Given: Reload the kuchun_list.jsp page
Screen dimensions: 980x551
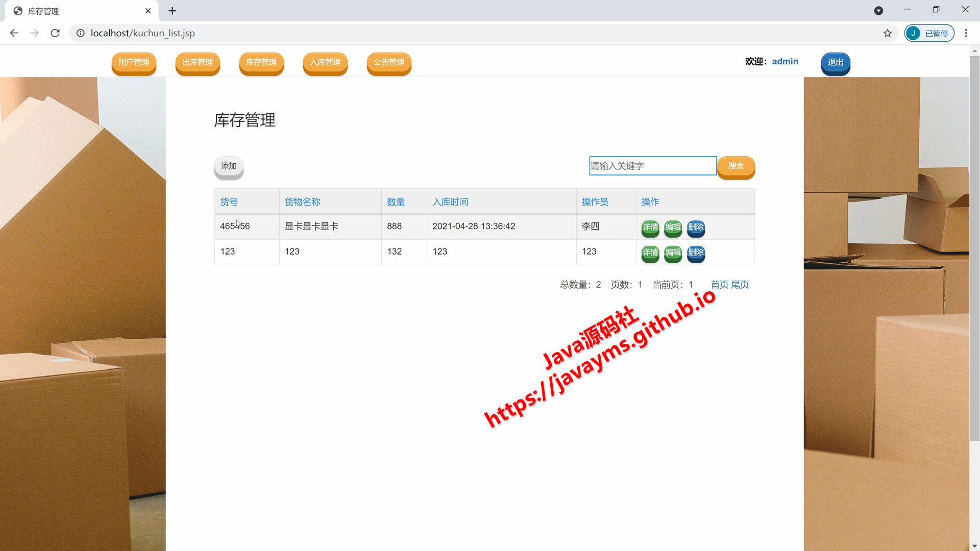Looking at the screenshot, I should click(55, 33).
